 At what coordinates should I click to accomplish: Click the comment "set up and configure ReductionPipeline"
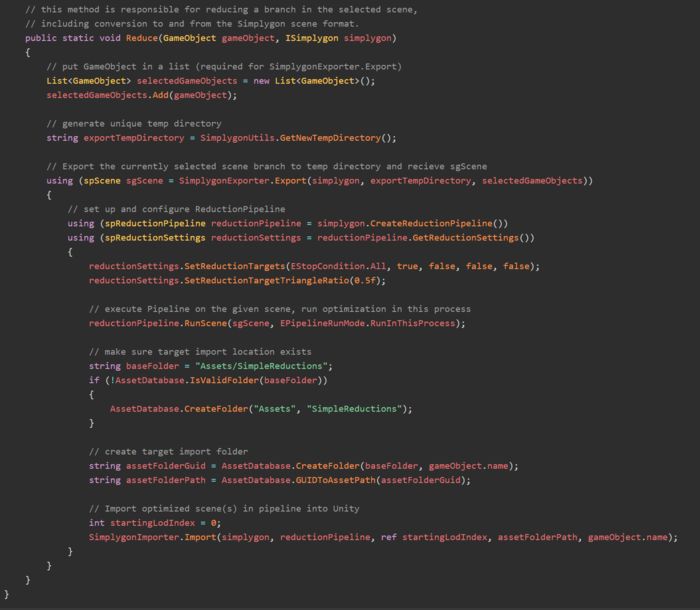tap(176, 209)
